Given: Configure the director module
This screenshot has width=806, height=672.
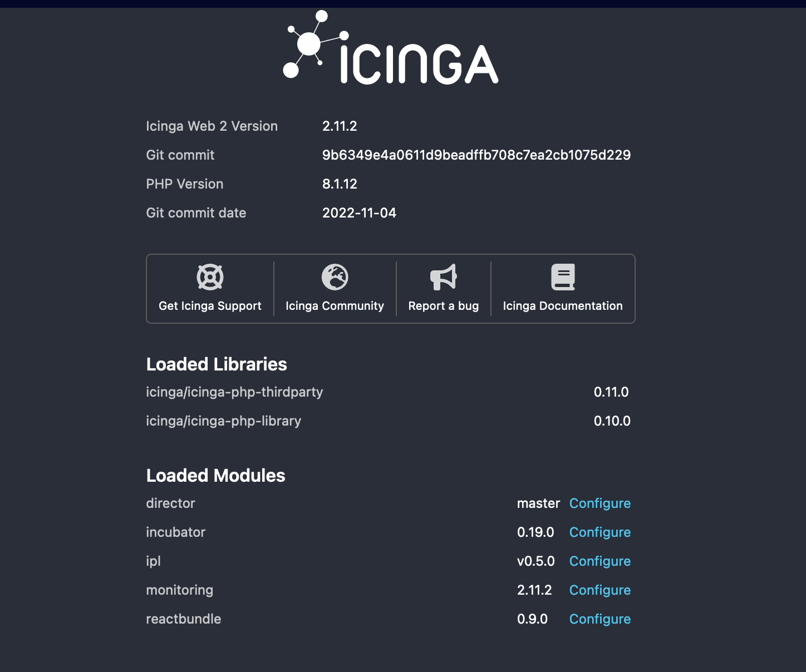Looking at the screenshot, I should pyautogui.click(x=600, y=503).
